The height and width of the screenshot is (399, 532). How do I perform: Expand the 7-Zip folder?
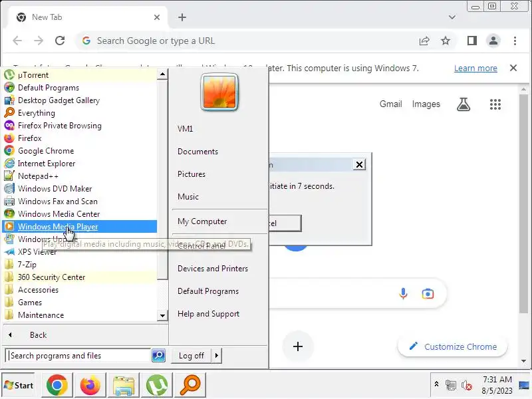pos(80,264)
